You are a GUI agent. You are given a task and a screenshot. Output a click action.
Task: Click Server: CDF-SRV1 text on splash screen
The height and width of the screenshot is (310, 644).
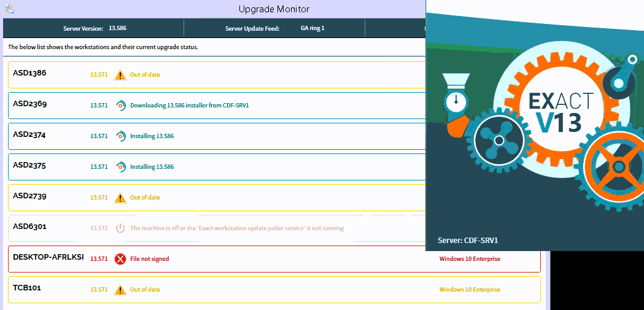pos(468,240)
